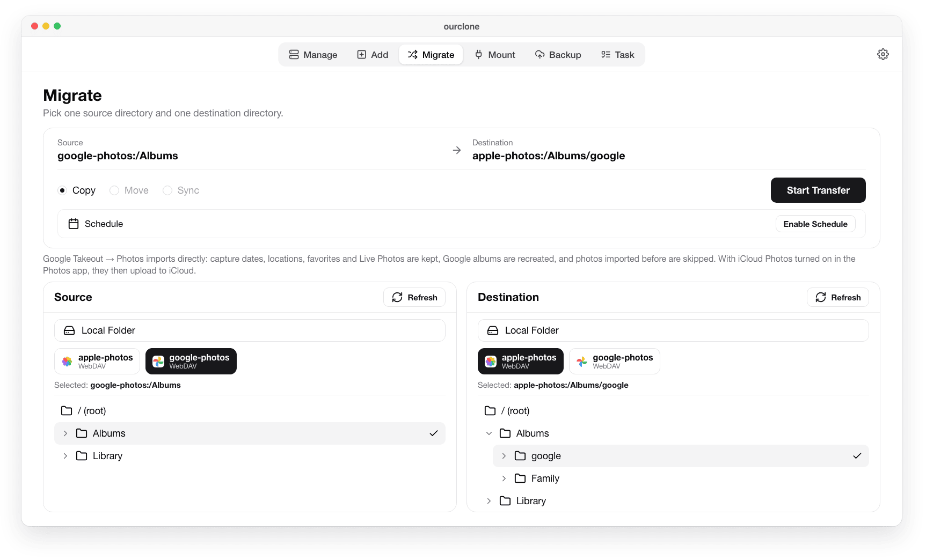Click apple-photos icon in Destination panel
This screenshot has width=926, height=560.
point(491,362)
